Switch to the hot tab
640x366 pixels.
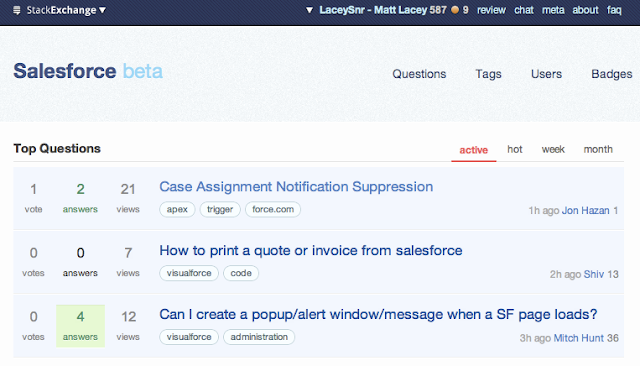click(515, 149)
